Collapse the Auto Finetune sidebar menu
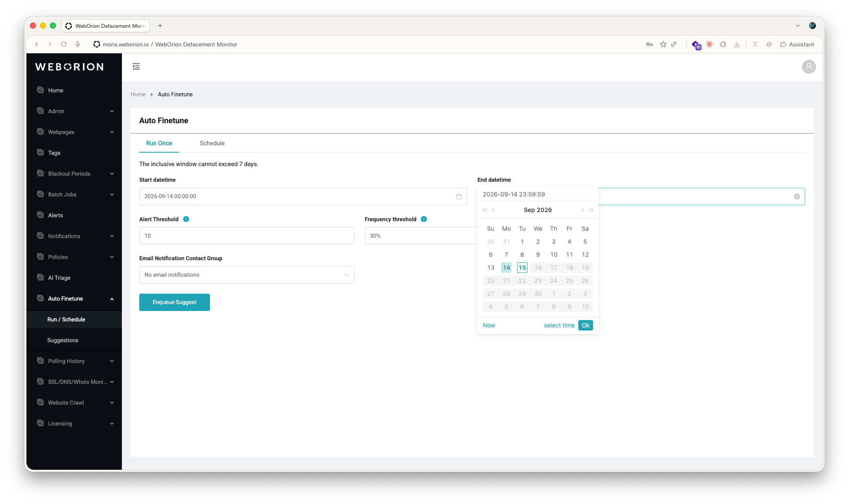The height and width of the screenshot is (504, 849). click(74, 298)
